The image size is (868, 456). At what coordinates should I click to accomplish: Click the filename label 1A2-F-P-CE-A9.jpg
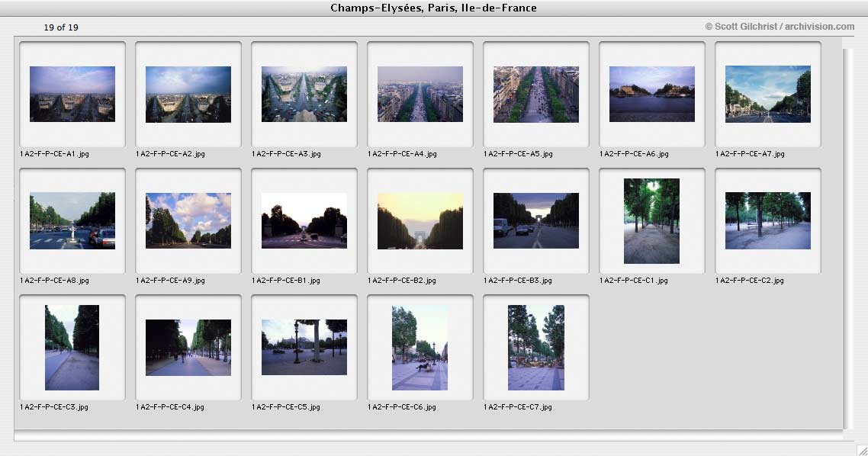(x=171, y=281)
